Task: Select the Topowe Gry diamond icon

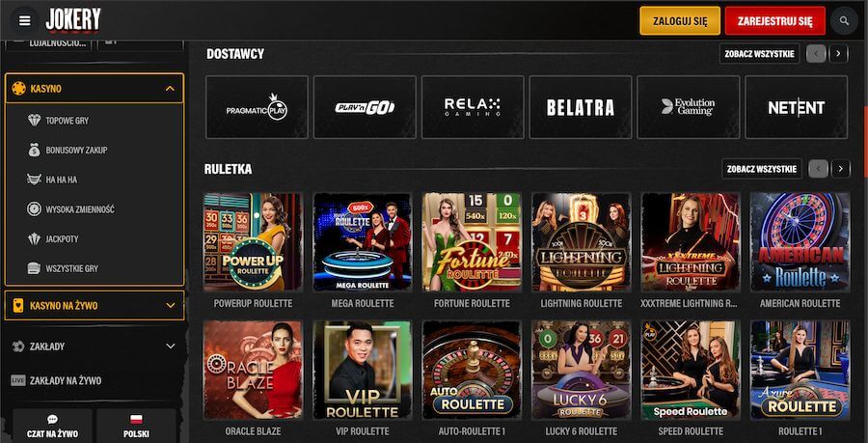Action: [x=35, y=121]
